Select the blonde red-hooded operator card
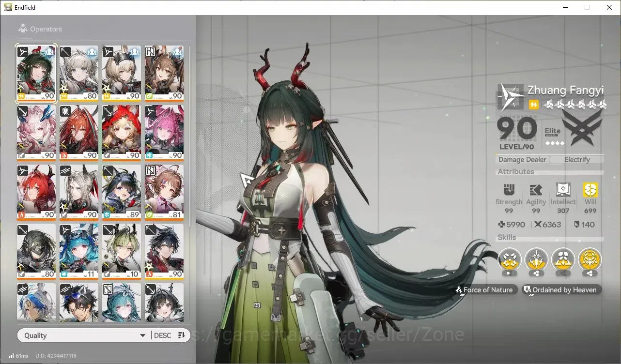The height and width of the screenshot is (364, 621). [122, 133]
